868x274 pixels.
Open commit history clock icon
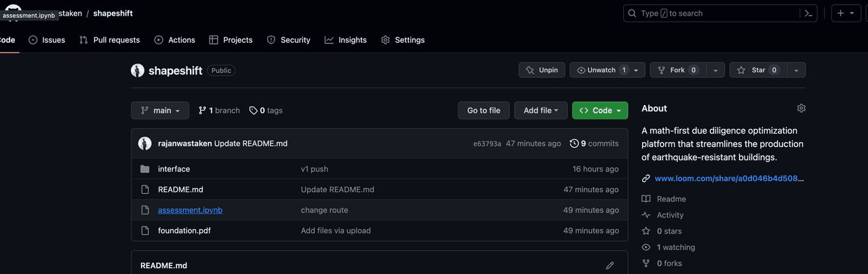[574, 143]
